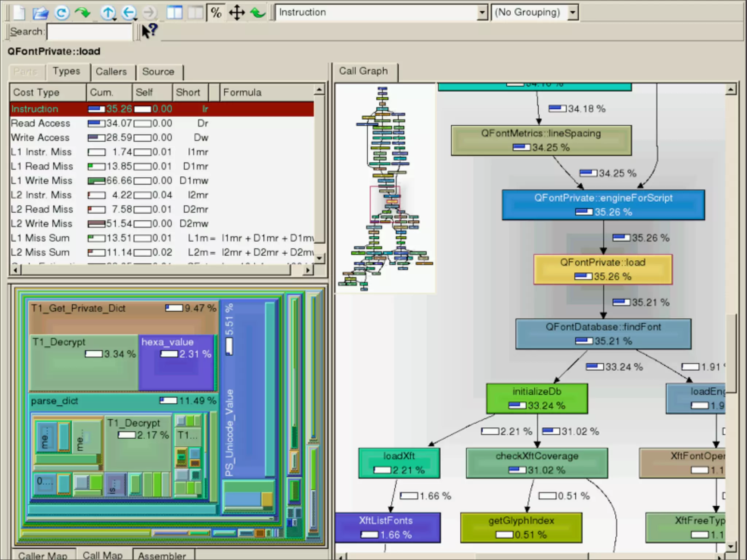The image size is (747, 560).
Task: Open the No Grouping dropdown
Action: (x=573, y=13)
